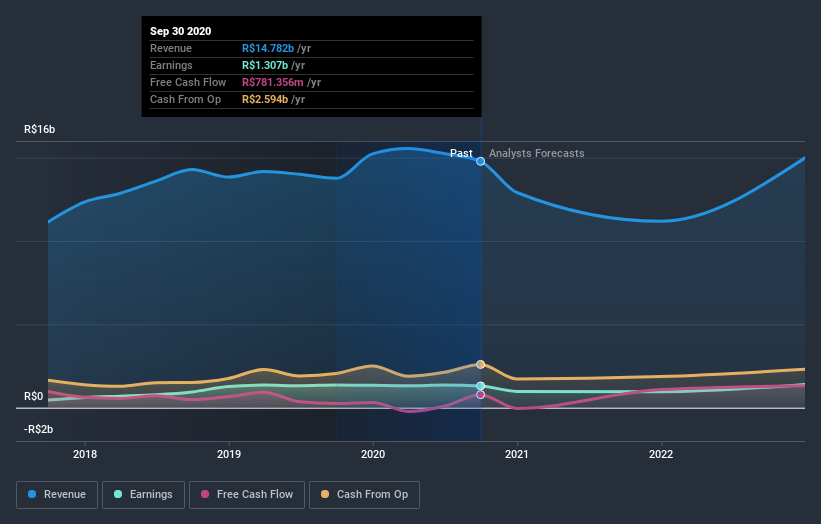Click the R$16b y-axis label
Viewport: 821px width, 524px height.
pyautogui.click(x=39, y=129)
